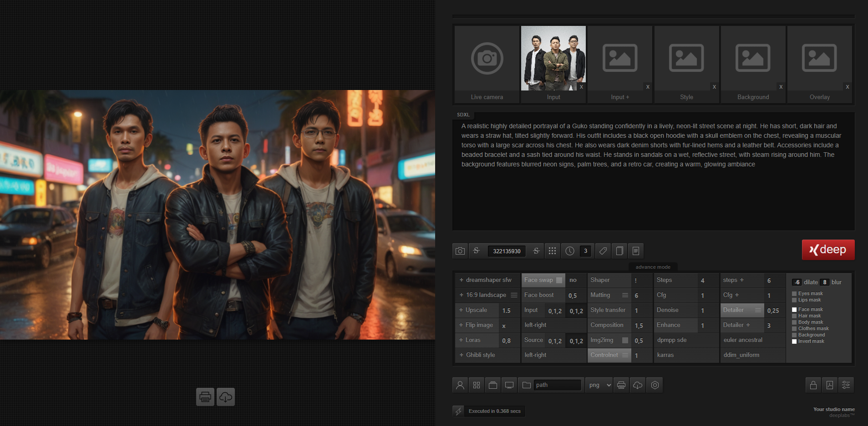Click the padlock icon
Screen dimensions: 868x426
pyautogui.click(x=813, y=385)
